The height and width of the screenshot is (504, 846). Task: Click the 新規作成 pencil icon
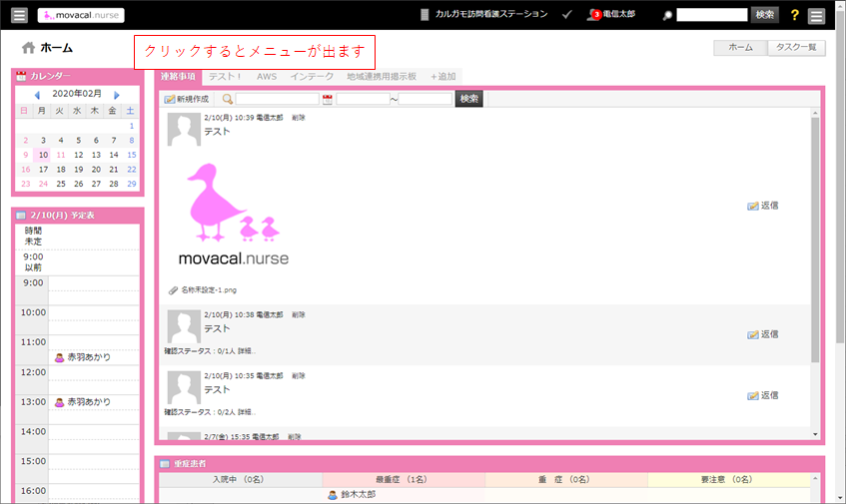[x=170, y=99]
